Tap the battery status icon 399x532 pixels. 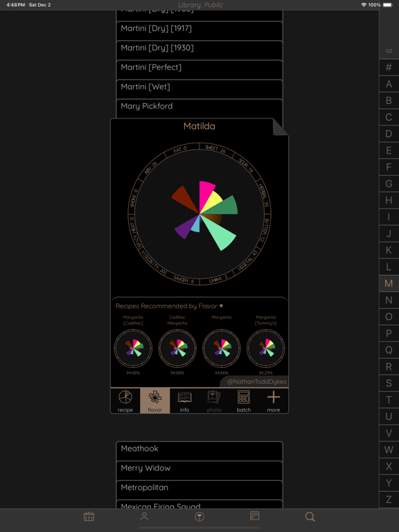point(388,5)
